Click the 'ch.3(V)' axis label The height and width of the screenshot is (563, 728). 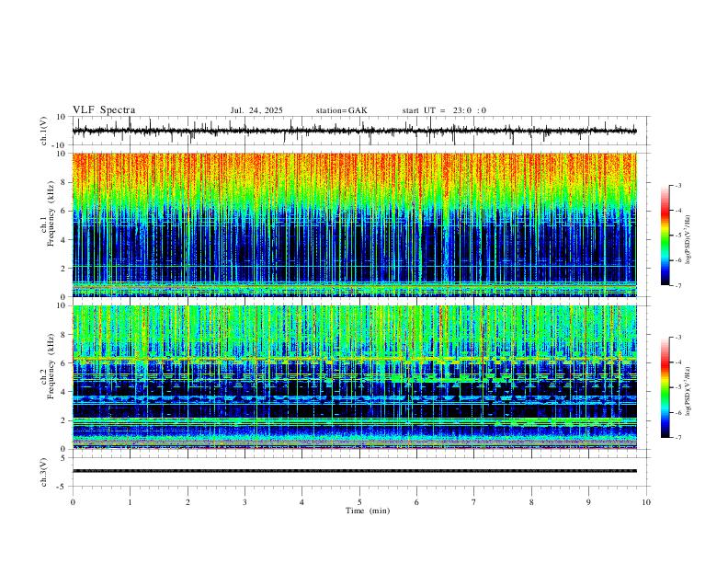(44, 472)
